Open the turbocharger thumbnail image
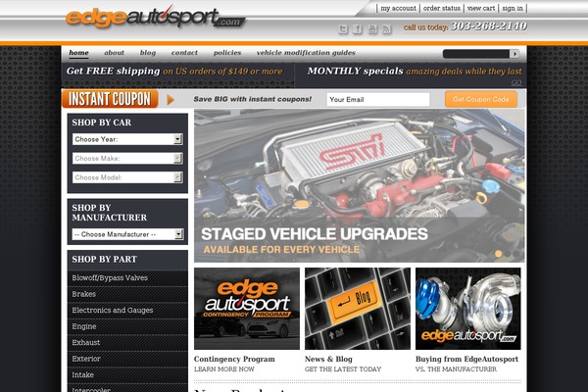 point(468,309)
